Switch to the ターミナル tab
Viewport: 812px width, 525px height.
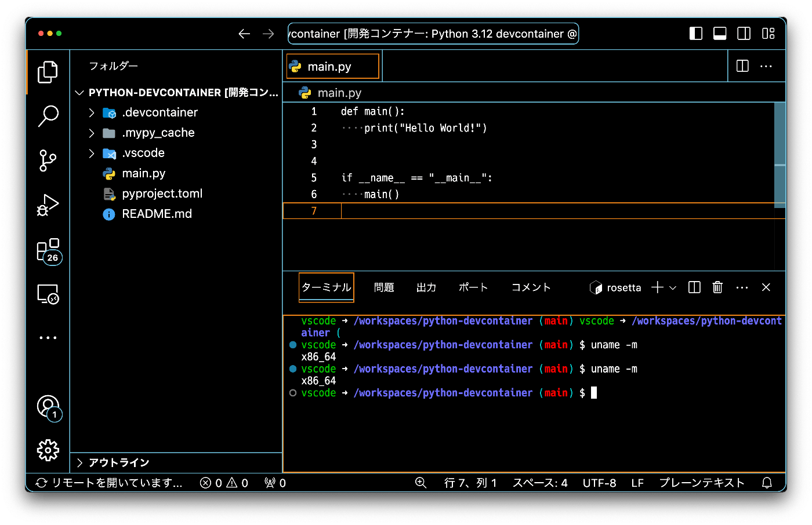point(327,287)
